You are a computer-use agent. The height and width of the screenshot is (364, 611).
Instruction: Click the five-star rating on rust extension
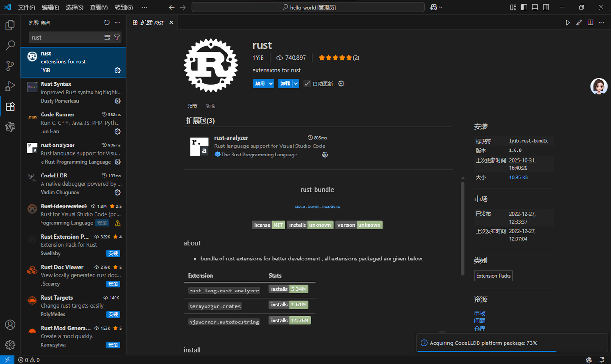click(336, 58)
